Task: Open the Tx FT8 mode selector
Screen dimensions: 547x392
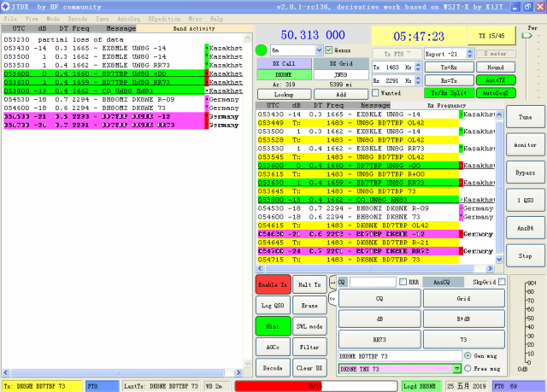Action: (397, 54)
